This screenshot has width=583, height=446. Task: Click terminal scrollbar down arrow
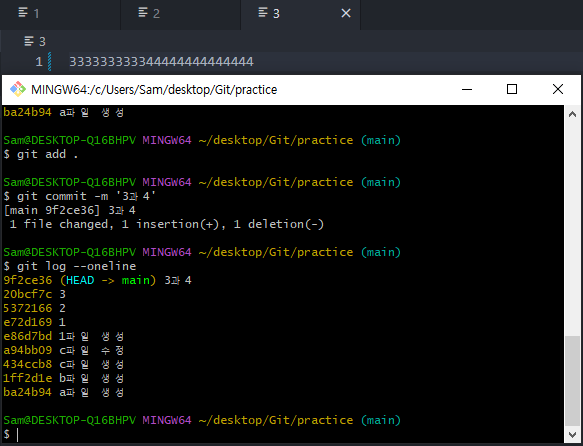[572, 434]
